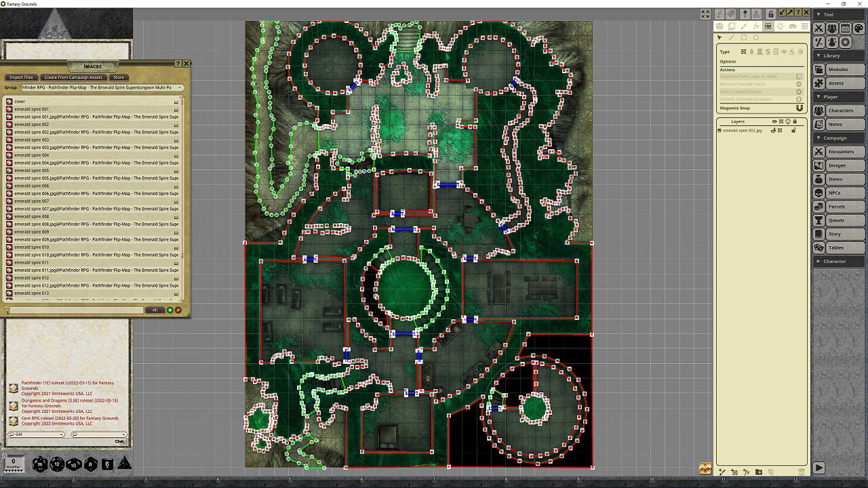Open the FX effects tool
This screenshot has width=868, height=488.
pos(757,26)
